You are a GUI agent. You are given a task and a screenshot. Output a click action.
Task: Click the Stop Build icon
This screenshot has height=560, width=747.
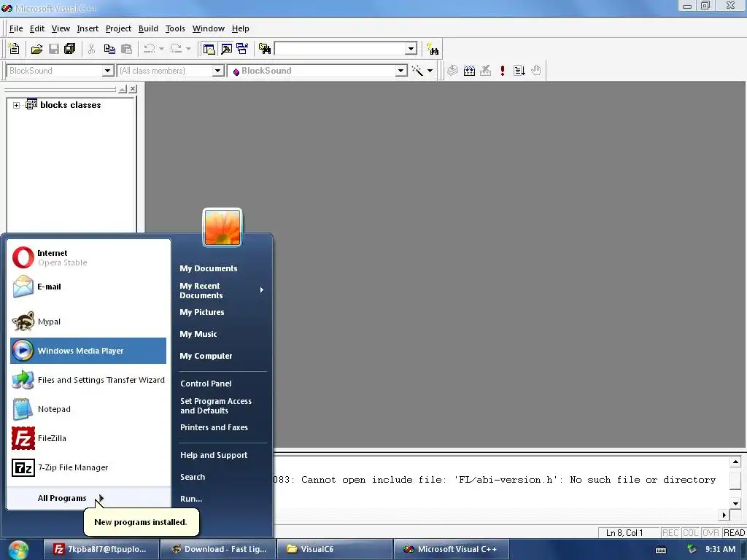coord(485,71)
